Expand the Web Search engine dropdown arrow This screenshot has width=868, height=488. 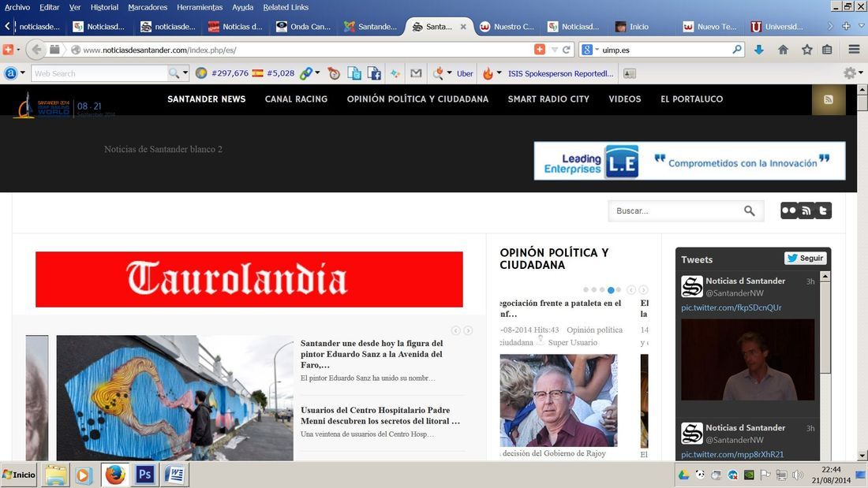pos(185,73)
